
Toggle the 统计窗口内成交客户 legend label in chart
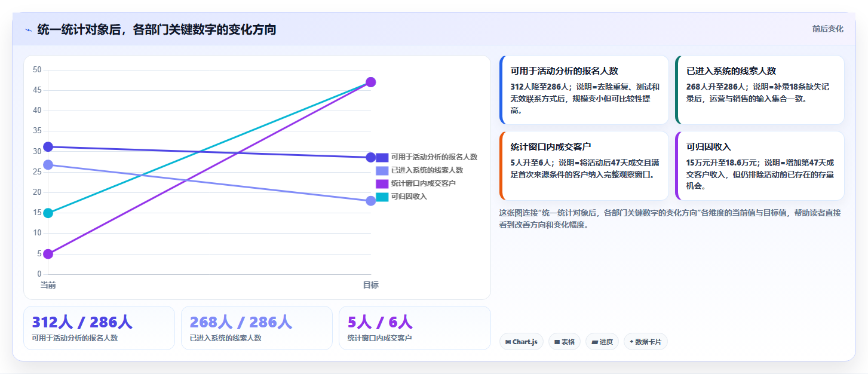tap(423, 183)
